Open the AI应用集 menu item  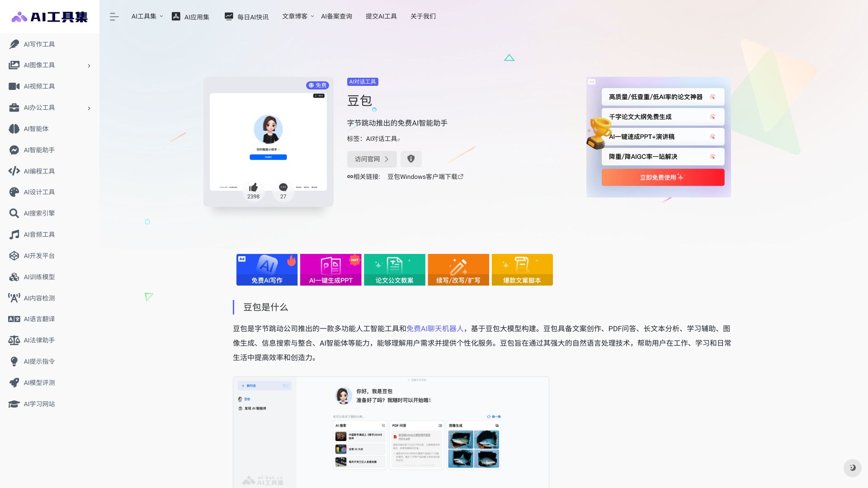point(190,17)
